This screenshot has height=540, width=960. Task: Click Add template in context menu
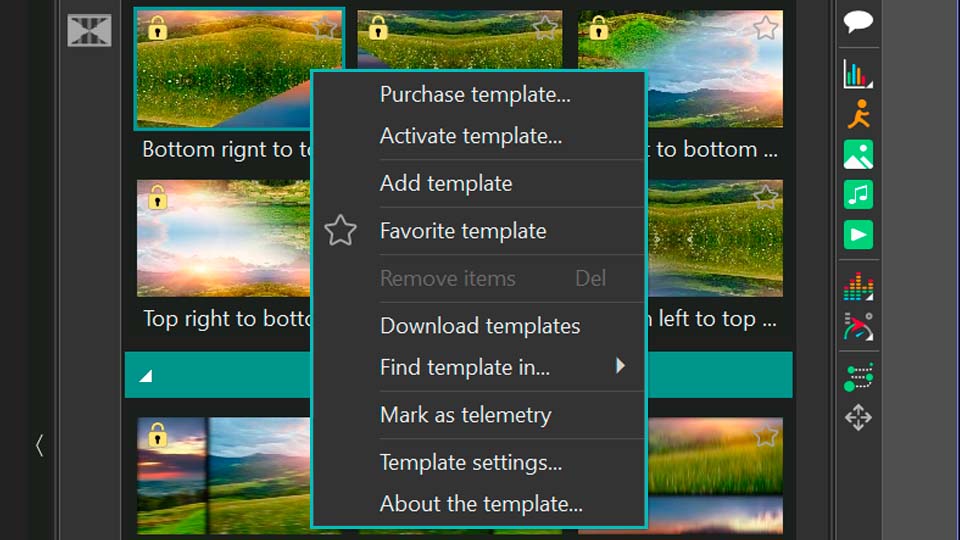point(446,184)
